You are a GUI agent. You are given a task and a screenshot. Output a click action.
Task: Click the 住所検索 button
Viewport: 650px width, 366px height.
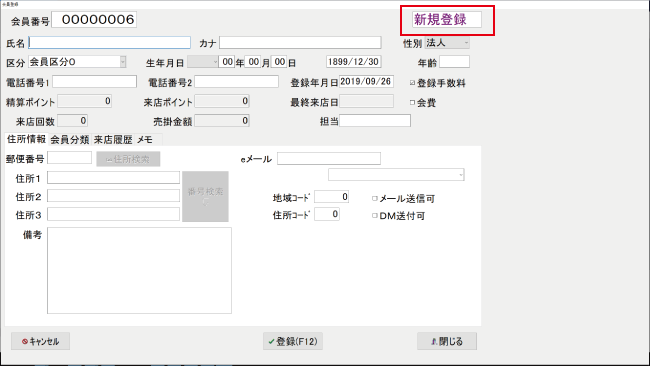129,159
